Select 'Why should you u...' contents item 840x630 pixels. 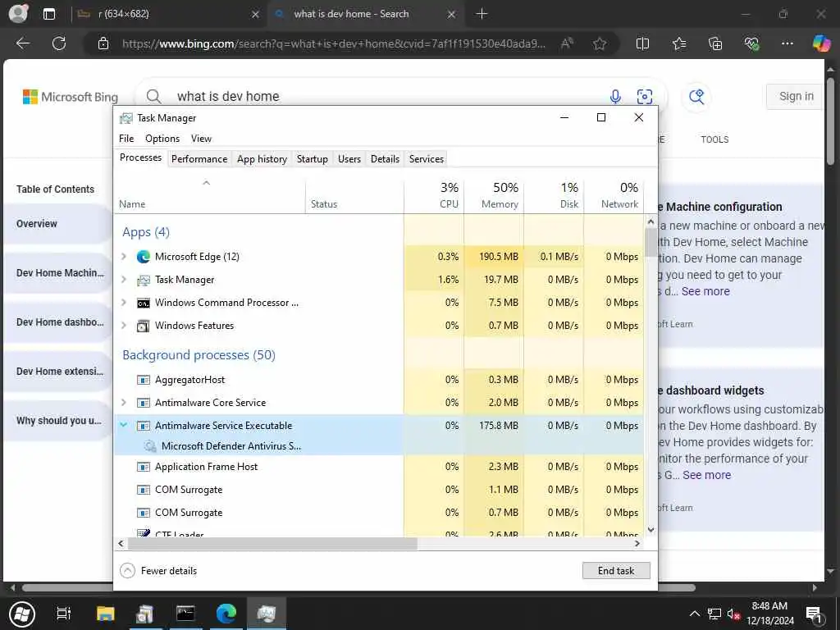[x=58, y=421]
